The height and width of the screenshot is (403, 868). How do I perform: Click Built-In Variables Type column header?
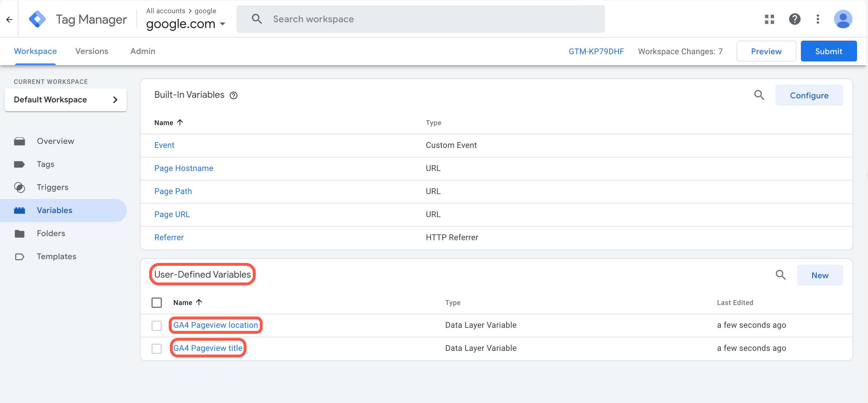click(x=433, y=123)
